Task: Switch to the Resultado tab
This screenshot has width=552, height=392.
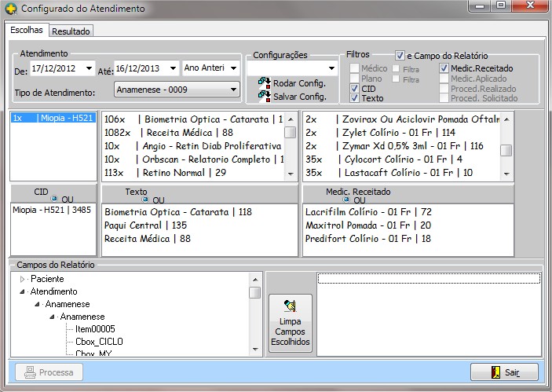Action: [x=71, y=31]
